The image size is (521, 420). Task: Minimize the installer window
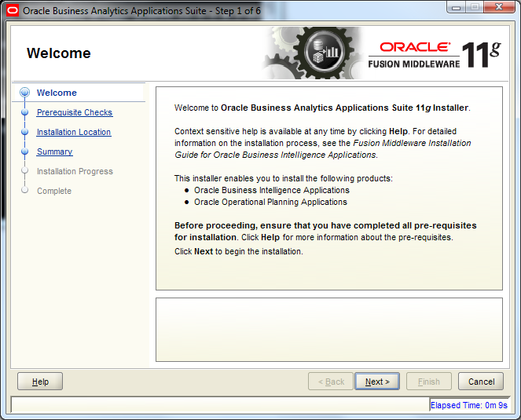click(x=457, y=7)
